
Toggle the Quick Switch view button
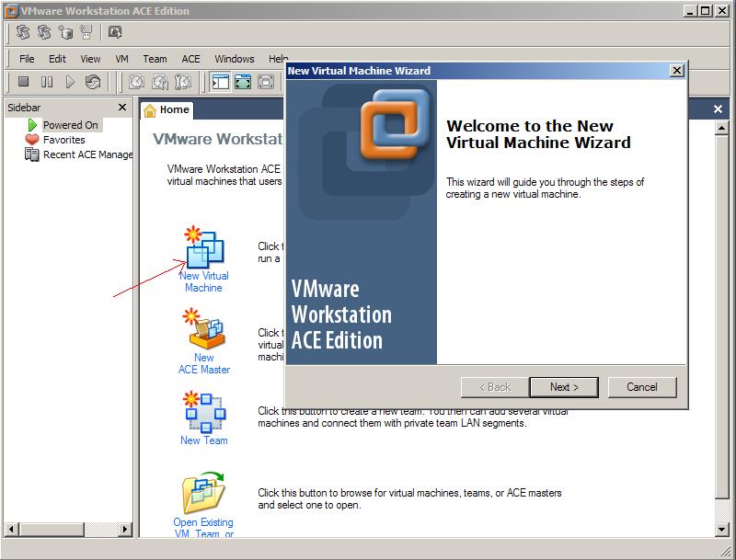[x=266, y=82]
